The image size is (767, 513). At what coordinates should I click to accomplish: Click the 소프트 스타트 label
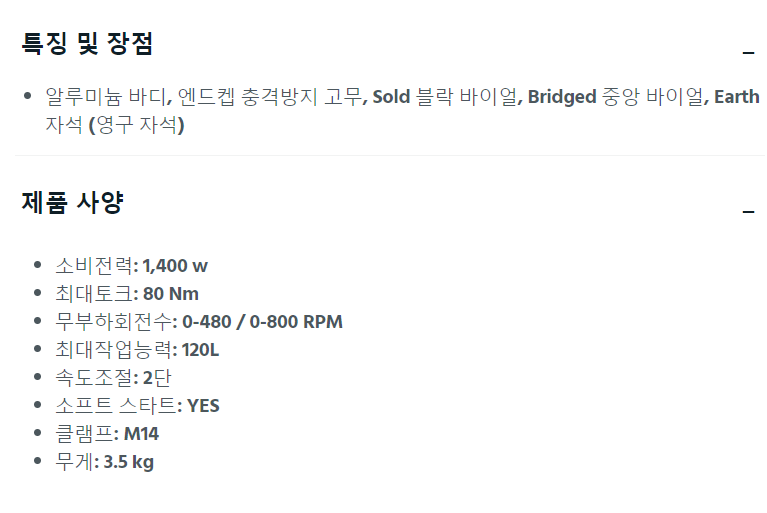[x=115, y=405]
